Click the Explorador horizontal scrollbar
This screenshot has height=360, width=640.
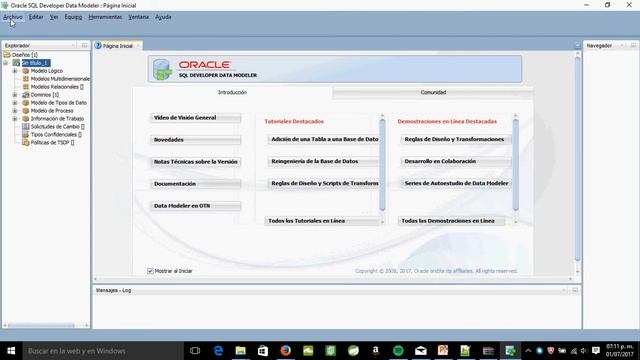(x=41, y=325)
